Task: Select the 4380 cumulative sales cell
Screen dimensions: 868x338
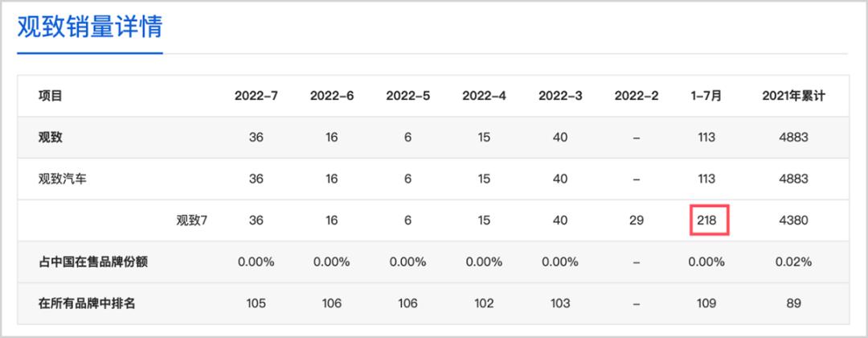Action: [793, 220]
